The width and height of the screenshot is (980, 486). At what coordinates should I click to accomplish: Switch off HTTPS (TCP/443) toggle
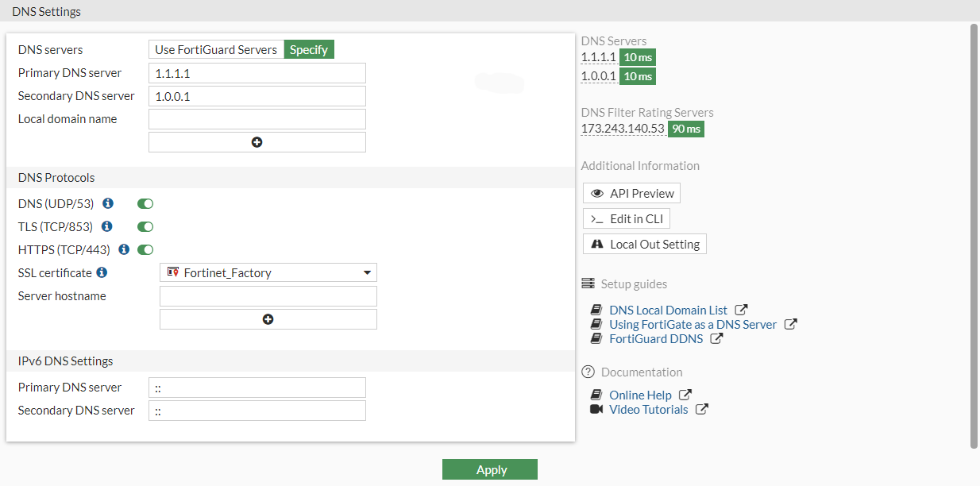(145, 249)
